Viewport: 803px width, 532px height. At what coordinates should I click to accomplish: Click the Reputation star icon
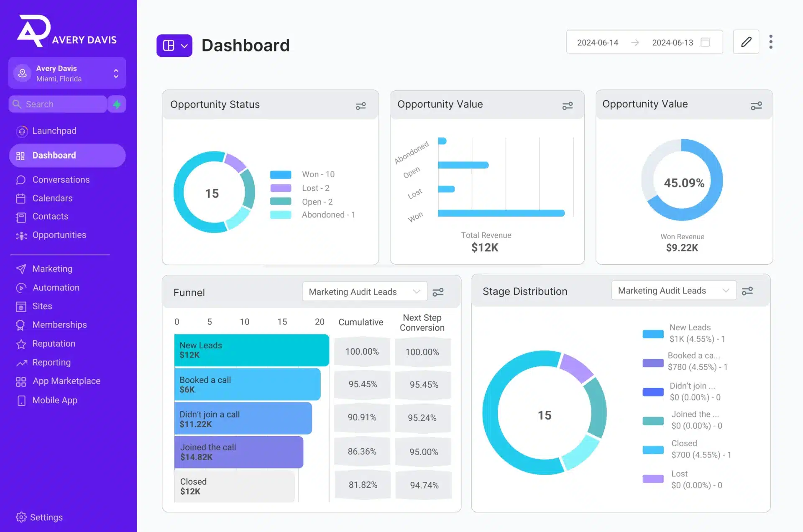point(21,344)
